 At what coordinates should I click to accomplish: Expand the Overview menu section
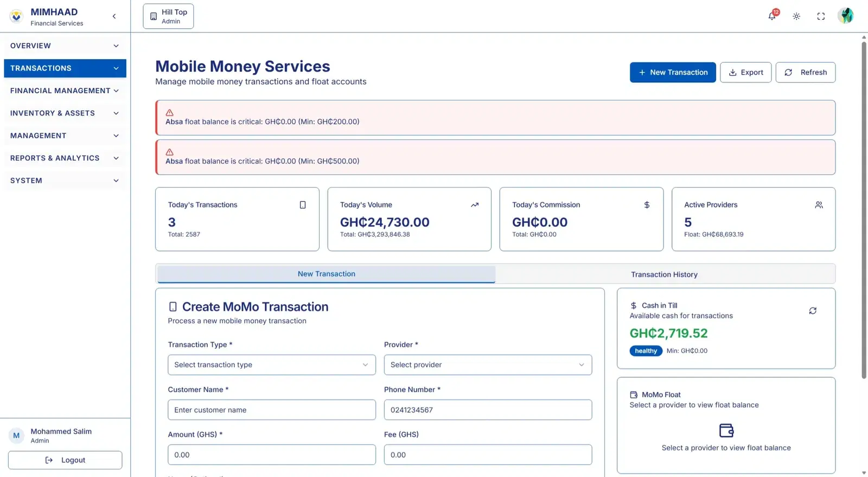click(65, 46)
